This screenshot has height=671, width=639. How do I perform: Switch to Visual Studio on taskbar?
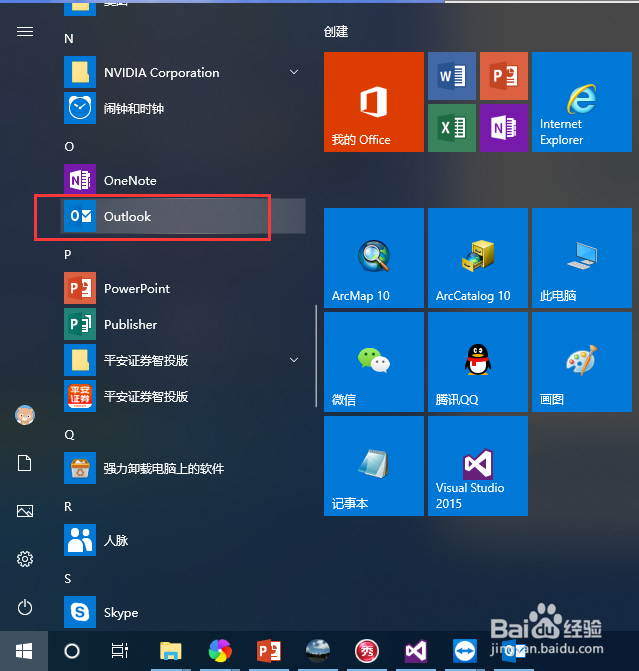click(x=416, y=651)
